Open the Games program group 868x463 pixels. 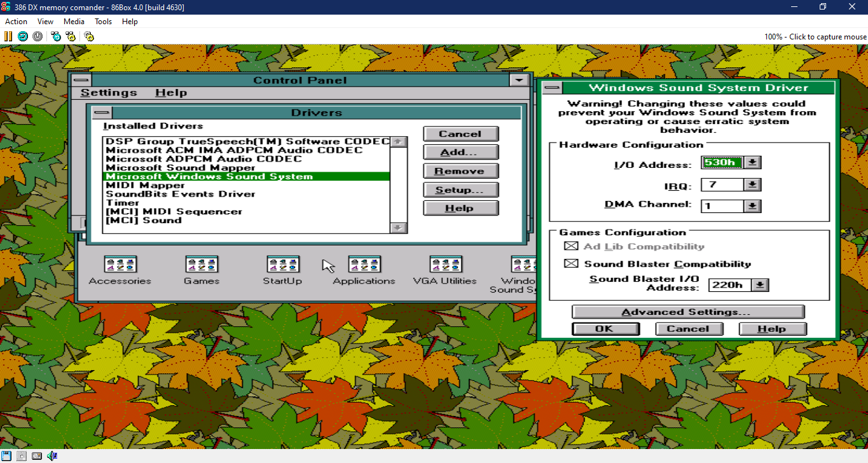tap(201, 264)
